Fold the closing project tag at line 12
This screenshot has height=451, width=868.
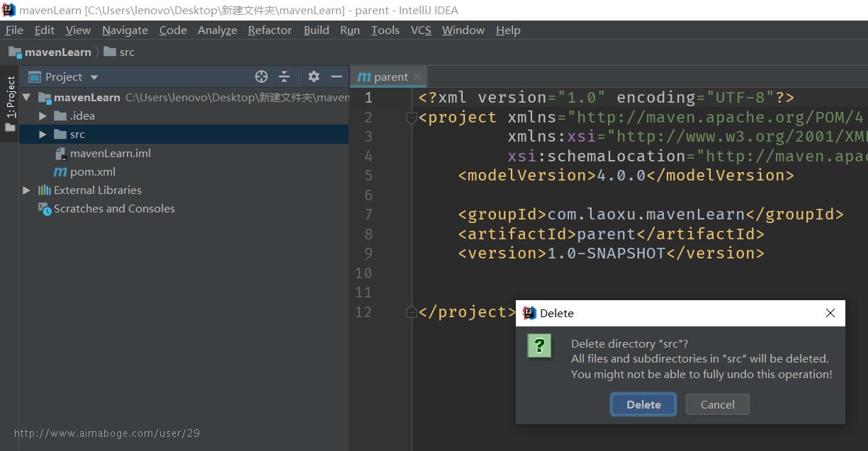coord(411,312)
